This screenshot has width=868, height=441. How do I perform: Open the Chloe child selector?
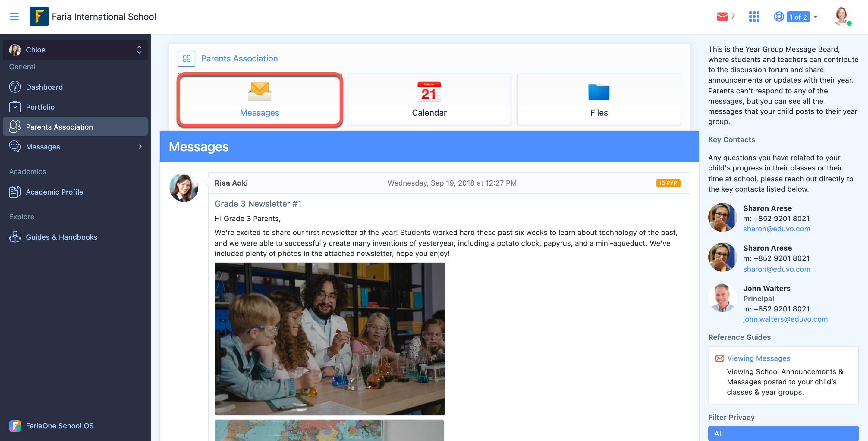coord(75,50)
